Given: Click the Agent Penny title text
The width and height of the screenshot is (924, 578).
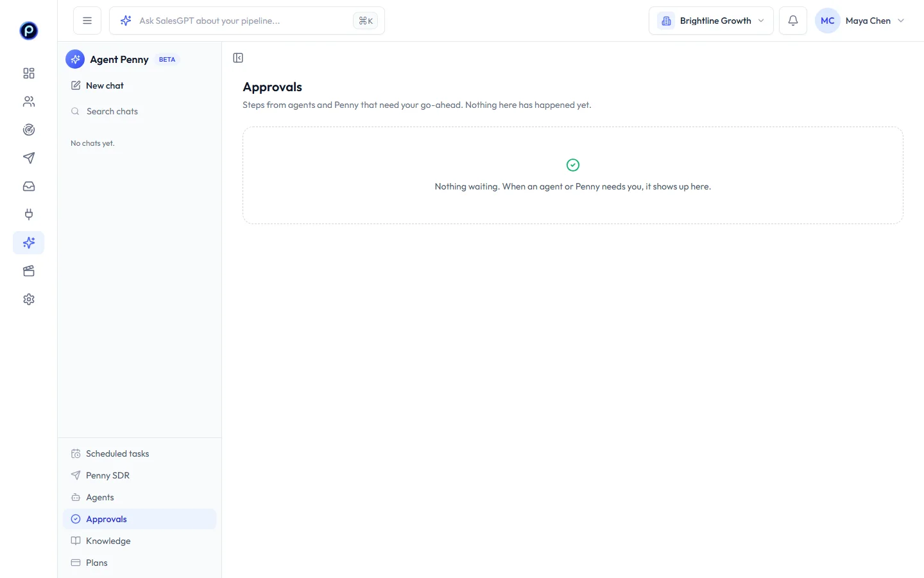Looking at the screenshot, I should pos(119,59).
